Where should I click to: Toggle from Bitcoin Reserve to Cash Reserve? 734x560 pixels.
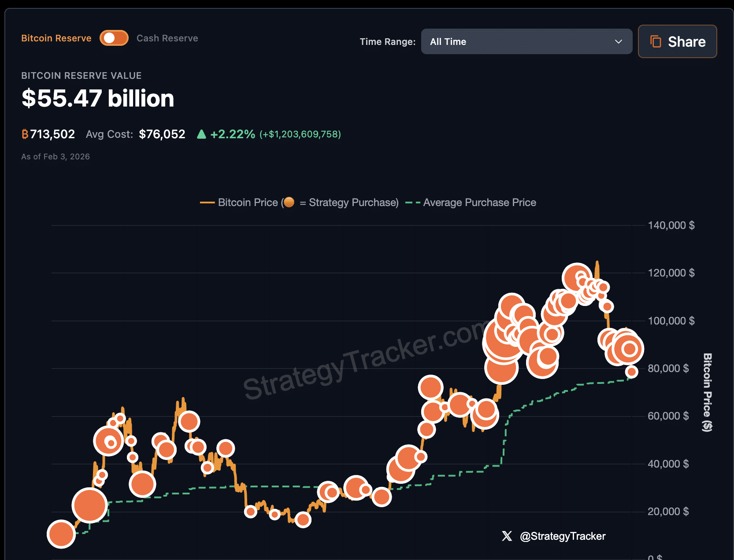click(x=114, y=38)
